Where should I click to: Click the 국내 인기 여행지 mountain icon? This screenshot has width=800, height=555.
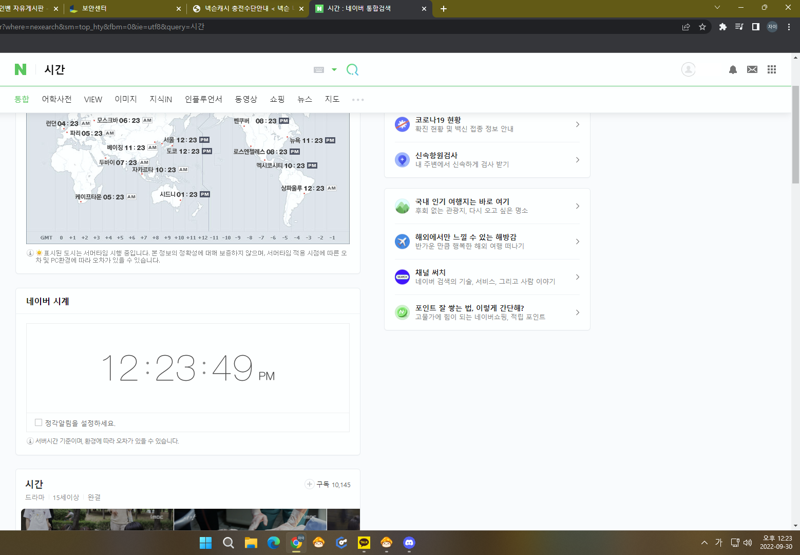pyautogui.click(x=402, y=206)
